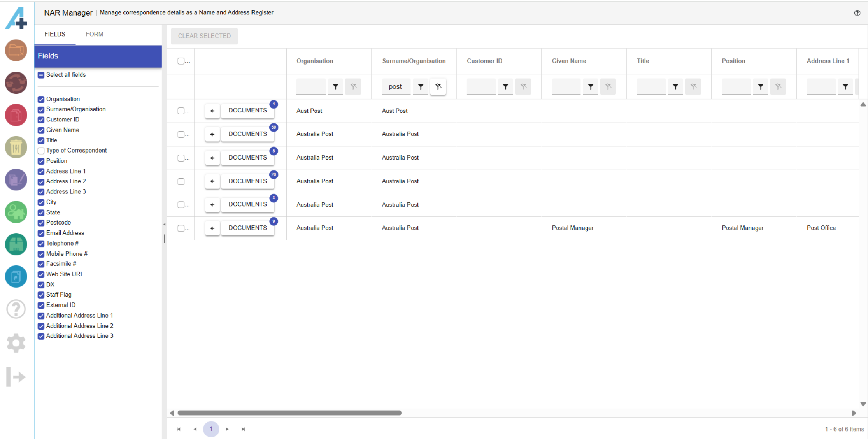Click the logout arrow sidebar icon

point(16,377)
